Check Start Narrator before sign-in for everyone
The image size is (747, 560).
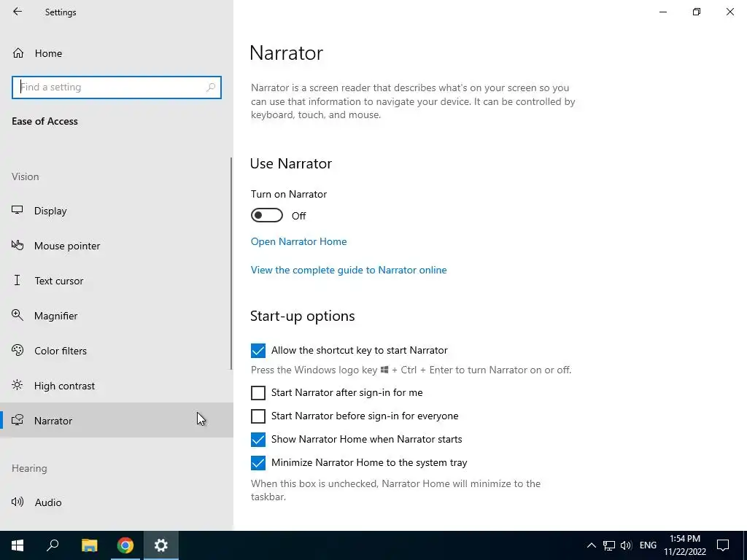pyautogui.click(x=258, y=416)
